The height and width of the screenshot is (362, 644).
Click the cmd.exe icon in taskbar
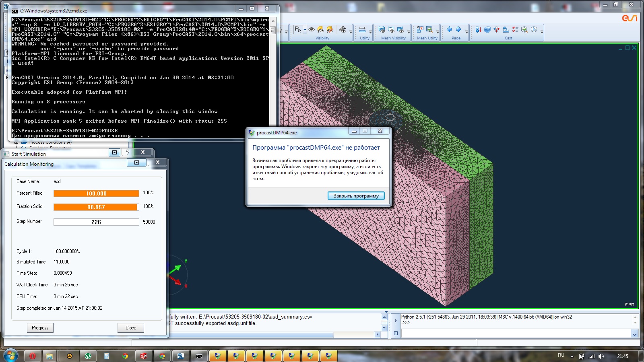(199, 356)
